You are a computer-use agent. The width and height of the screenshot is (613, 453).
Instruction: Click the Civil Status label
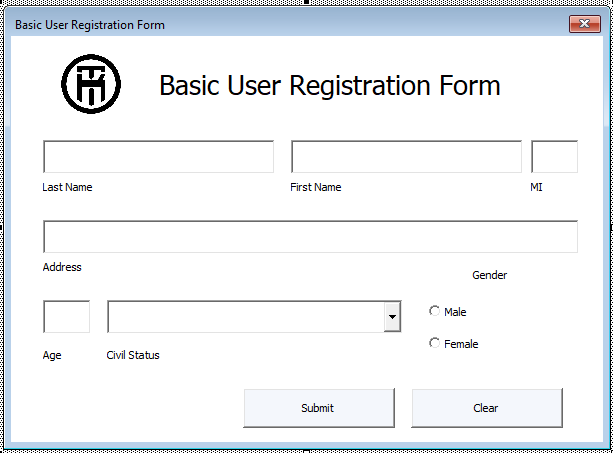click(x=133, y=355)
